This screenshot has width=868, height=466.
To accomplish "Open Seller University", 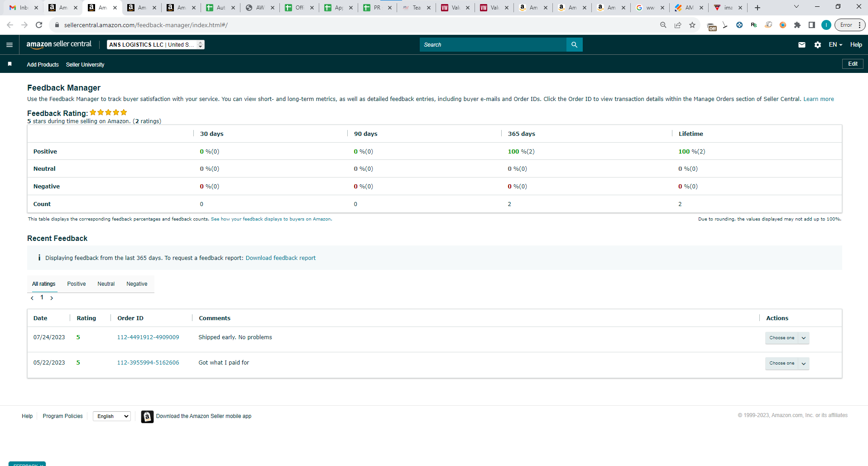I will pos(85,65).
